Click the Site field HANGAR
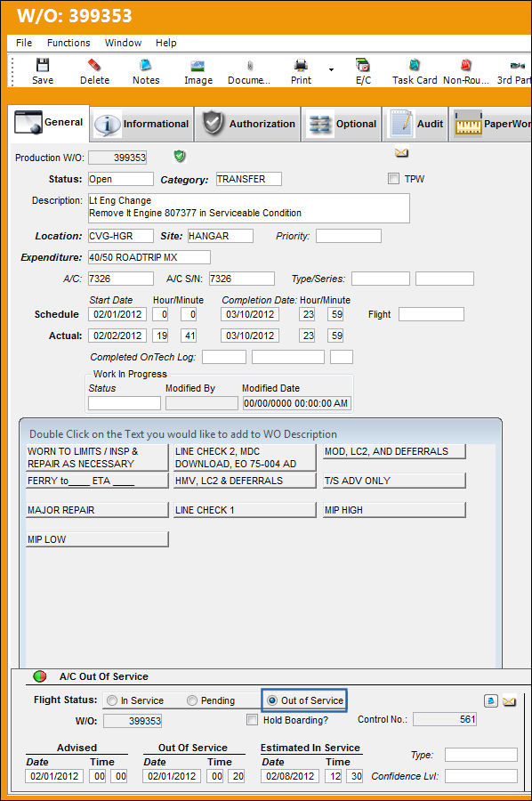 220,236
